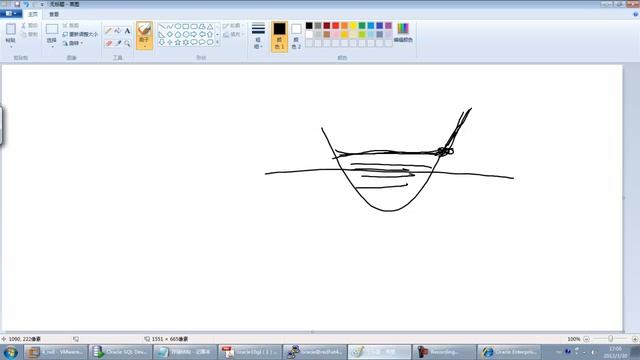Choose the Diamond shape
The height and width of the screenshot is (360, 640).
tap(170, 34)
